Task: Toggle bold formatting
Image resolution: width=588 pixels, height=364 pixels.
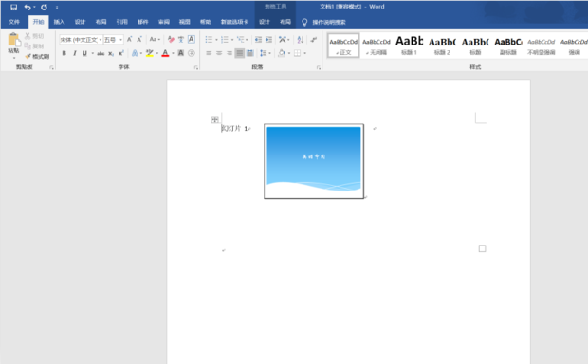Action: [64, 53]
